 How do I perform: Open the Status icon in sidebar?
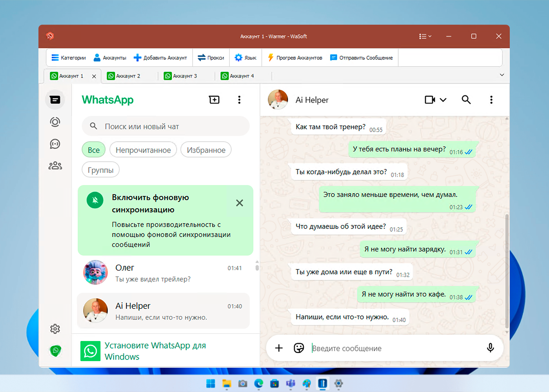(x=55, y=122)
